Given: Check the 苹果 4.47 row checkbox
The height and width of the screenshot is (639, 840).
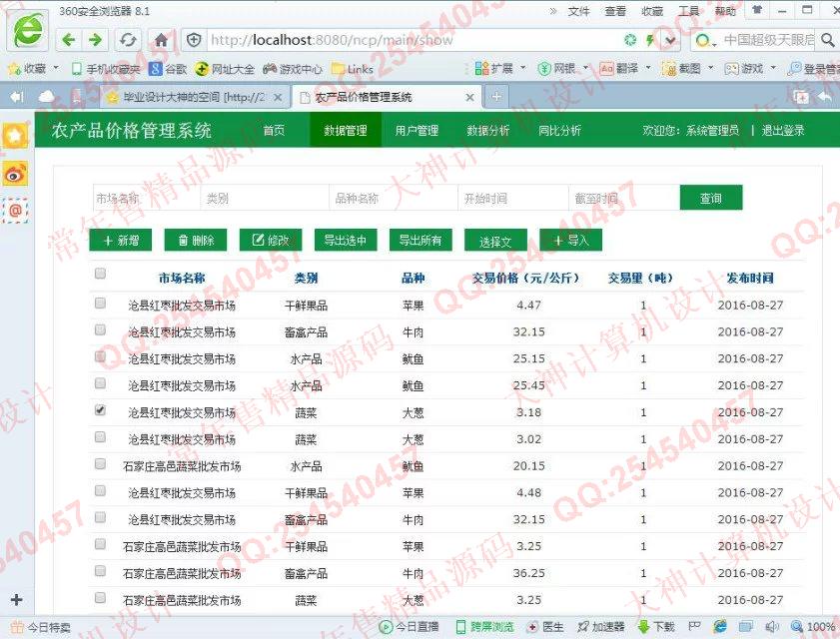Looking at the screenshot, I should click(100, 304).
